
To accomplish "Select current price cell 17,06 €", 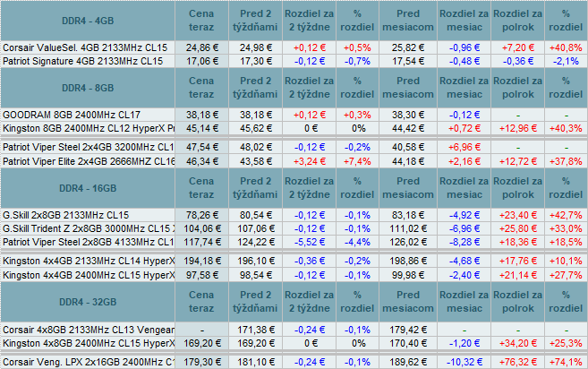I will click(202, 61).
